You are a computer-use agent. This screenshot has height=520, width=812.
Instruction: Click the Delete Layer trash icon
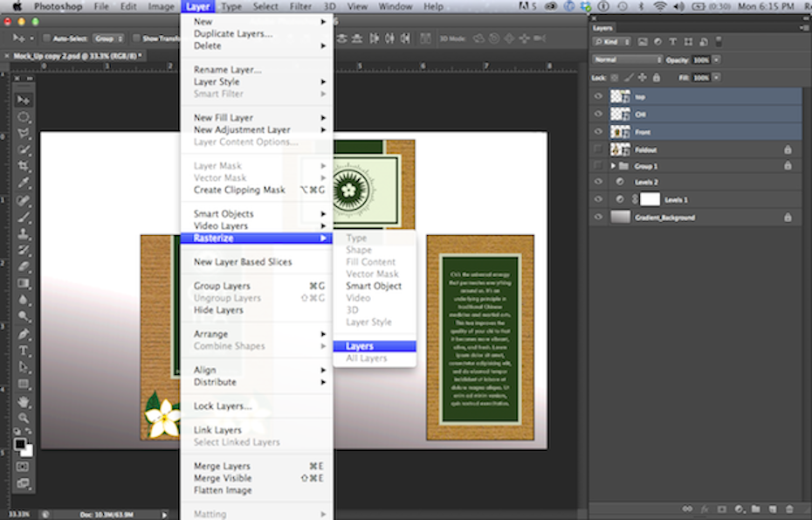[789, 508]
